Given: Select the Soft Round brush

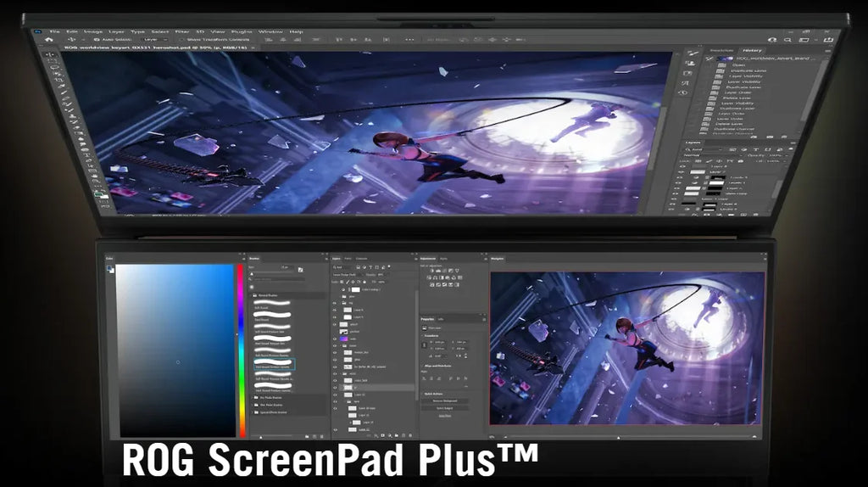Looking at the screenshot, I should (272, 305).
